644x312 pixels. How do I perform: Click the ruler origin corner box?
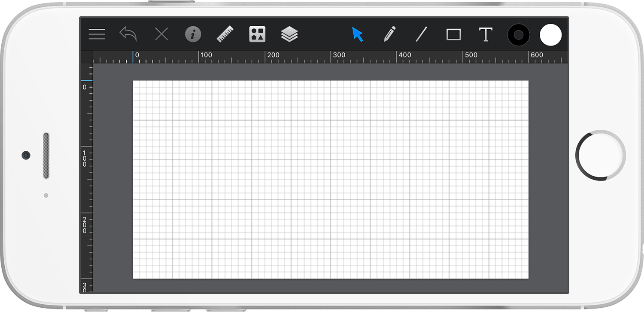pyautogui.click(x=87, y=57)
